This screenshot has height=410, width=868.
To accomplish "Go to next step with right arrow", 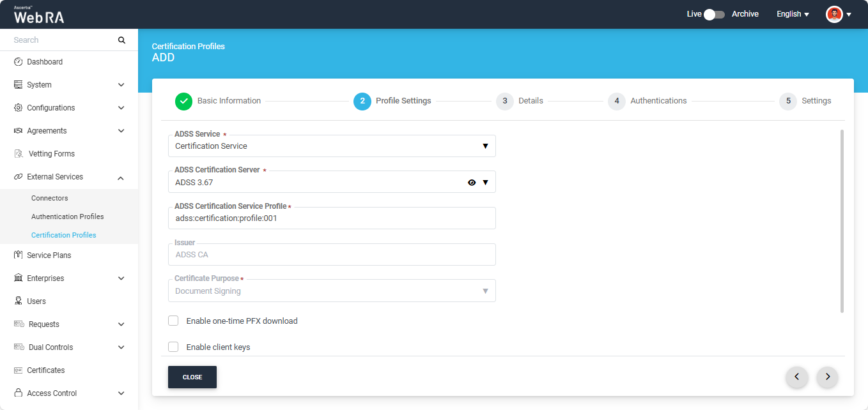I will [827, 377].
